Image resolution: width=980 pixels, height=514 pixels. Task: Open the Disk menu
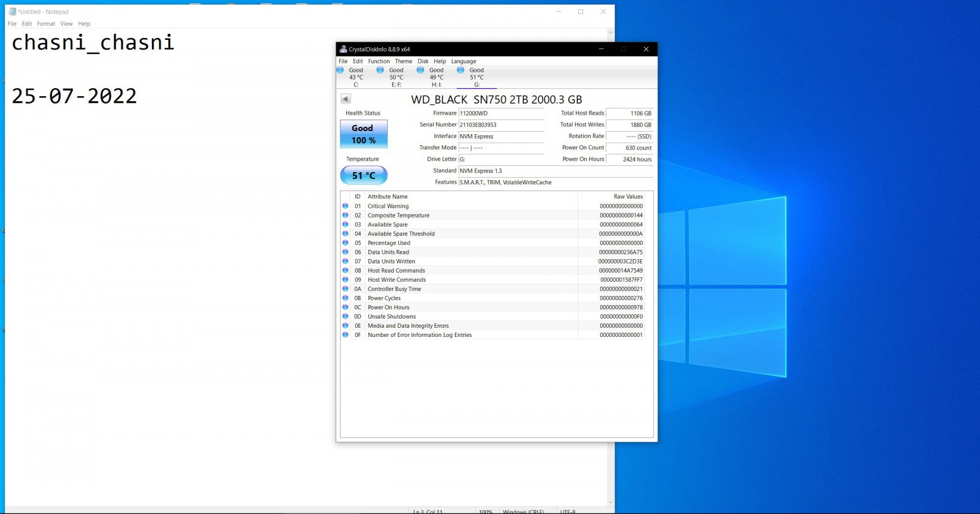(423, 61)
